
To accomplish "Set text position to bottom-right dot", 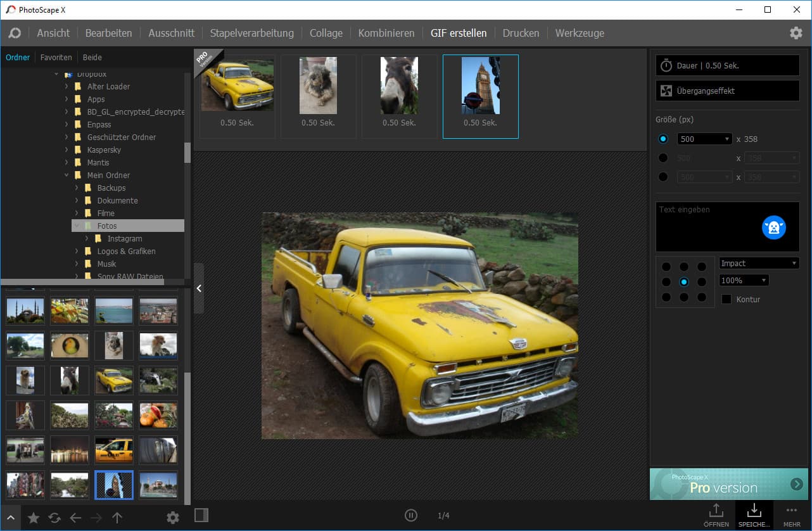I will [x=702, y=297].
